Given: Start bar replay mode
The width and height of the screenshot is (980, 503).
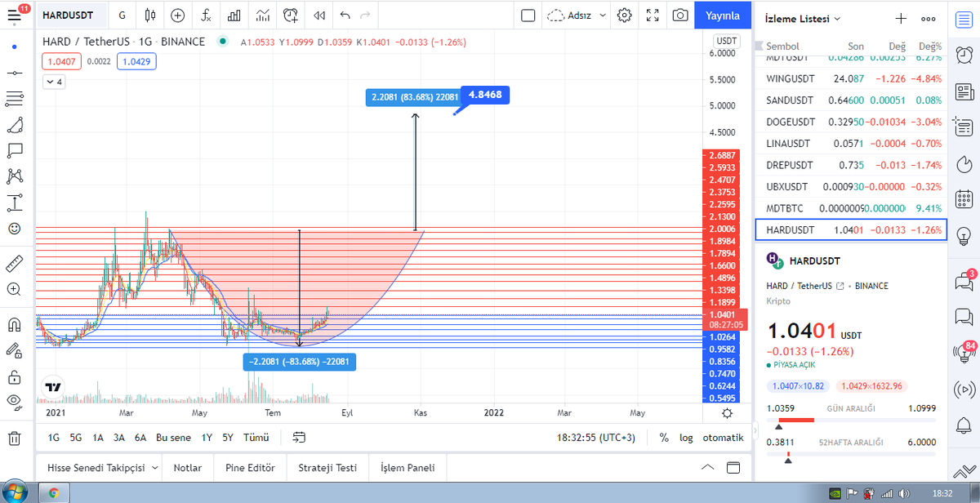Looking at the screenshot, I should pyautogui.click(x=319, y=16).
